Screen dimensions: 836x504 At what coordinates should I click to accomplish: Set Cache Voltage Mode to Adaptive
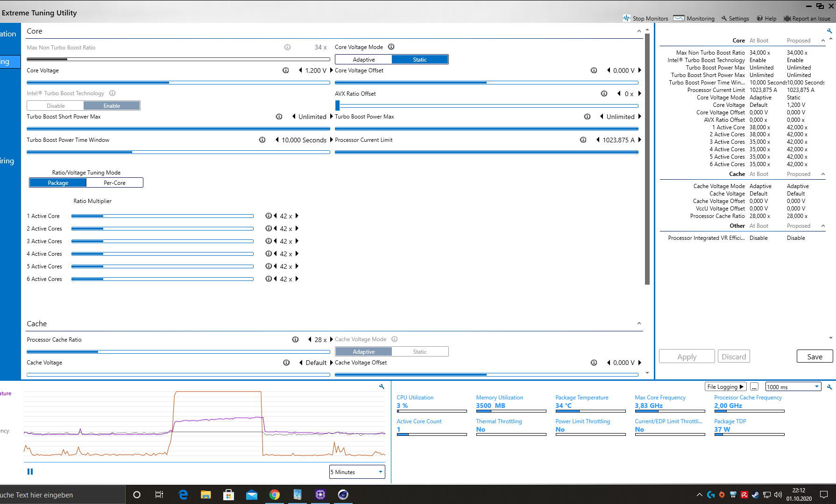click(x=364, y=351)
